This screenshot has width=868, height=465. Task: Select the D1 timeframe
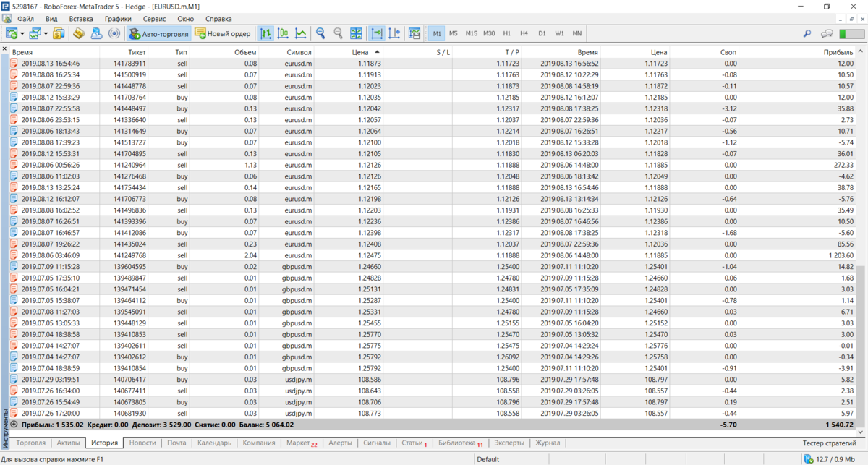[542, 33]
